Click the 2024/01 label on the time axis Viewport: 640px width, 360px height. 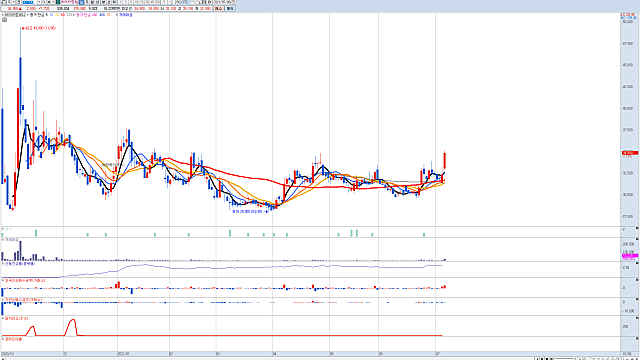[124, 354]
